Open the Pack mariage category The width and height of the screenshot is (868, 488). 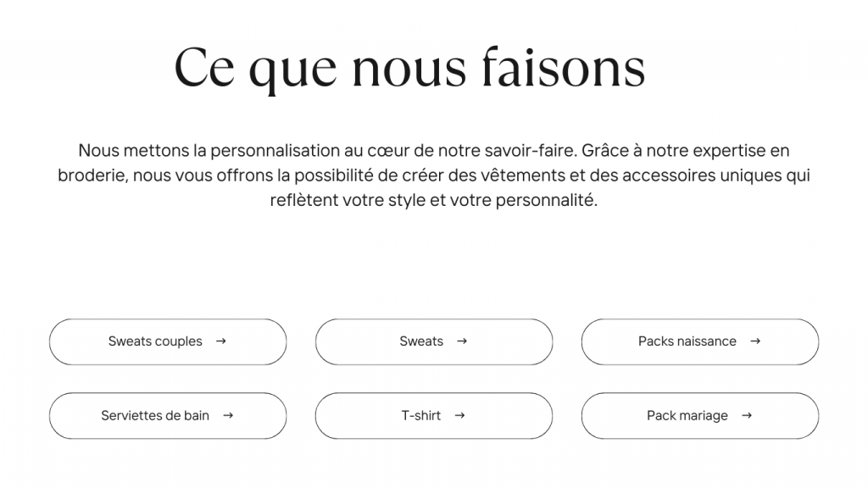click(x=687, y=416)
